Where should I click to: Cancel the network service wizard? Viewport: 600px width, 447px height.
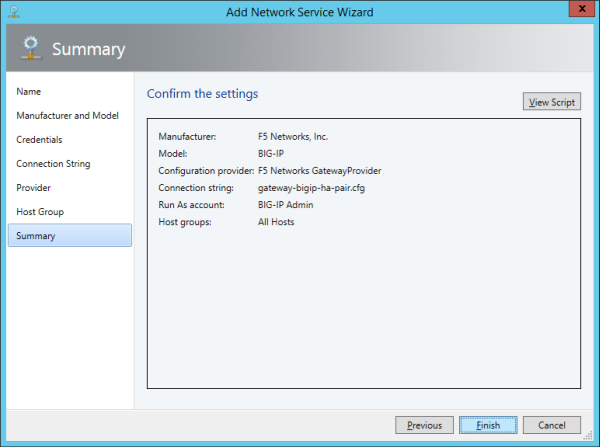[551, 425]
